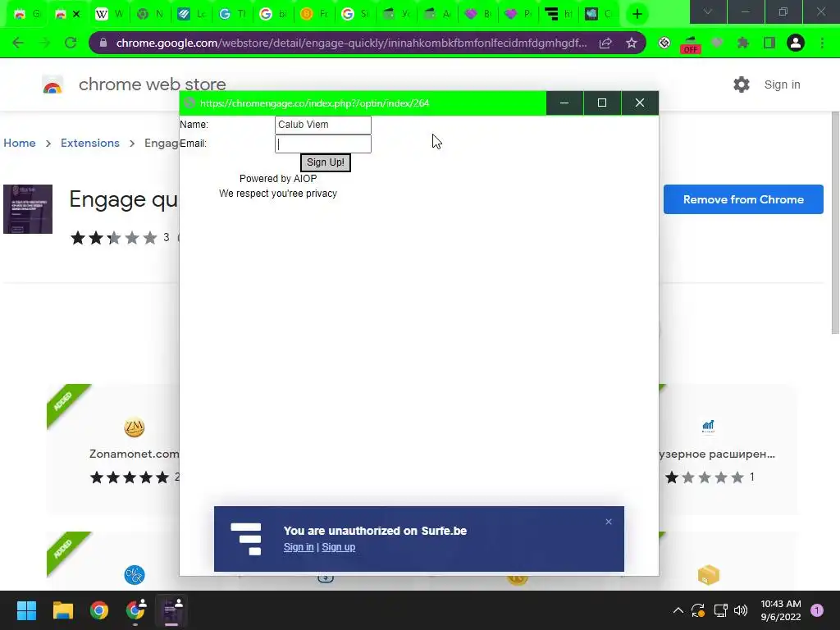Open Google Chrome from taskbar
This screenshot has width=840, height=630.
pyautogui.click(x=99, y=610)
